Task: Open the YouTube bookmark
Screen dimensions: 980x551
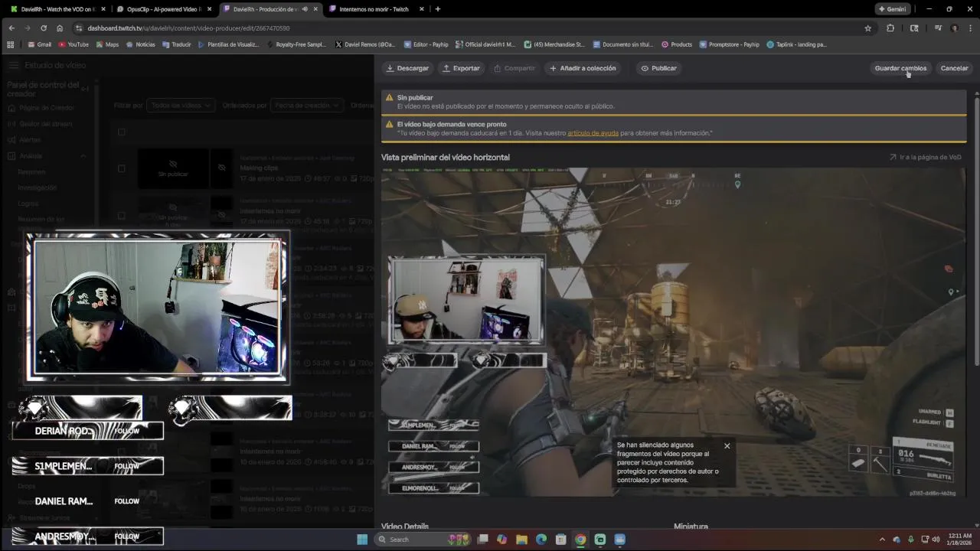Action: pos(73,44)
